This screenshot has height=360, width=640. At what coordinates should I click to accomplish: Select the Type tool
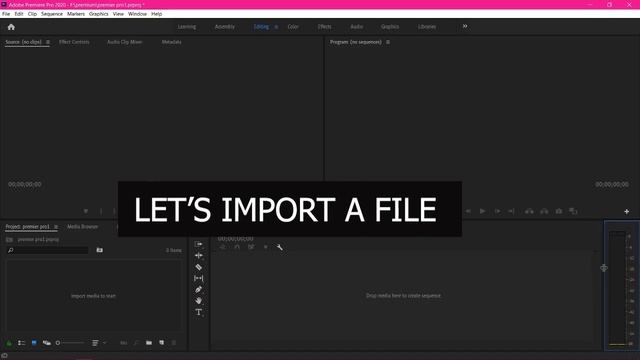pyautogui.click(x=199, y=312)
